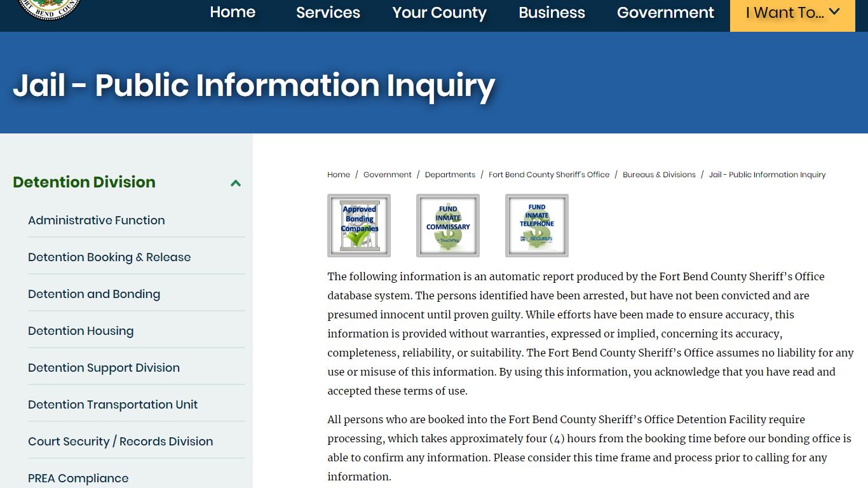The image size is (868, 488).
Task: Open the Fund Inmate Telephone icon
Action: pos(537,226)
